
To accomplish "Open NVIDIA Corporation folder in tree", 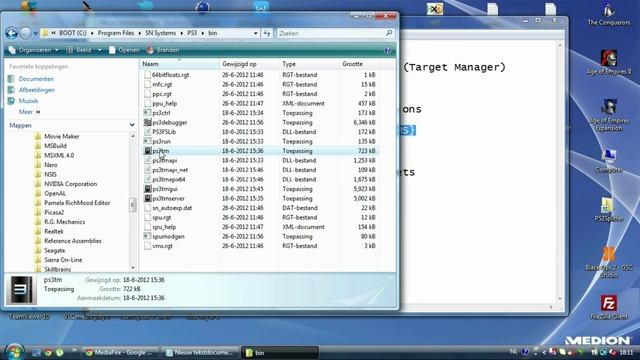I will point(70,184).
